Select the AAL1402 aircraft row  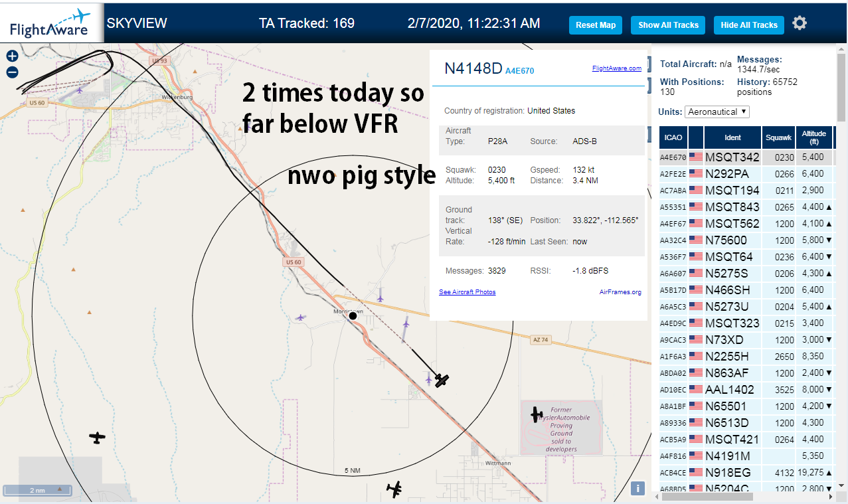click(746, 390)
